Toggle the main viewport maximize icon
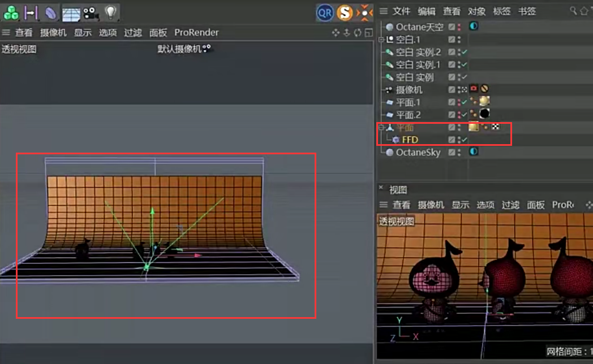This screenshot has width=593, height=364. click(x=369, y=33)
